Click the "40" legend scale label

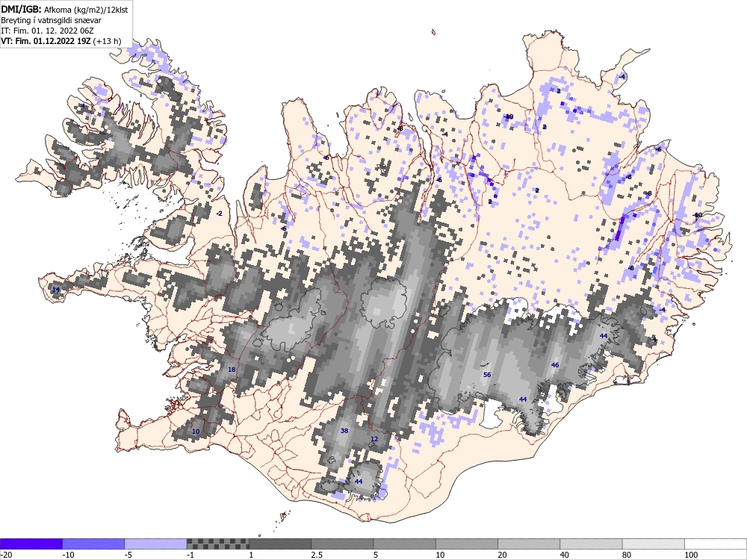tap(565, 555)
